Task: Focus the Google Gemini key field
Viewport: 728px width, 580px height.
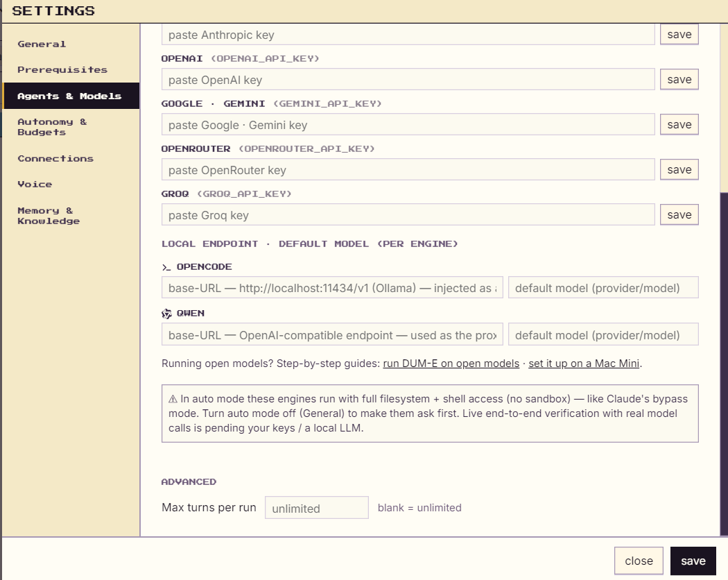Action: pos(408,125)
